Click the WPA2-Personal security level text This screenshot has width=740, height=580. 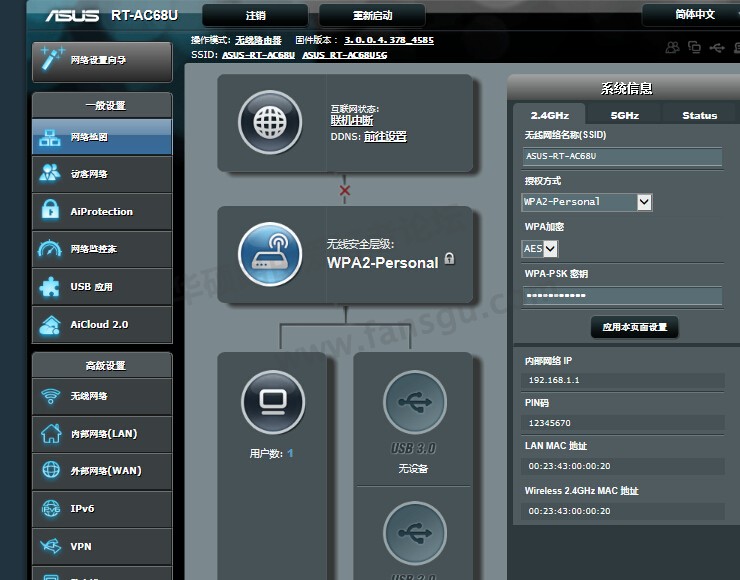point(383,262)
